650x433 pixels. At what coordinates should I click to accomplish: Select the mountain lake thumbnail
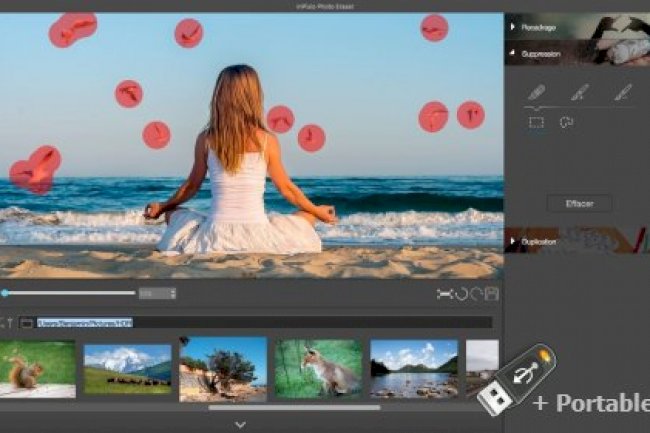coord(413,369)
